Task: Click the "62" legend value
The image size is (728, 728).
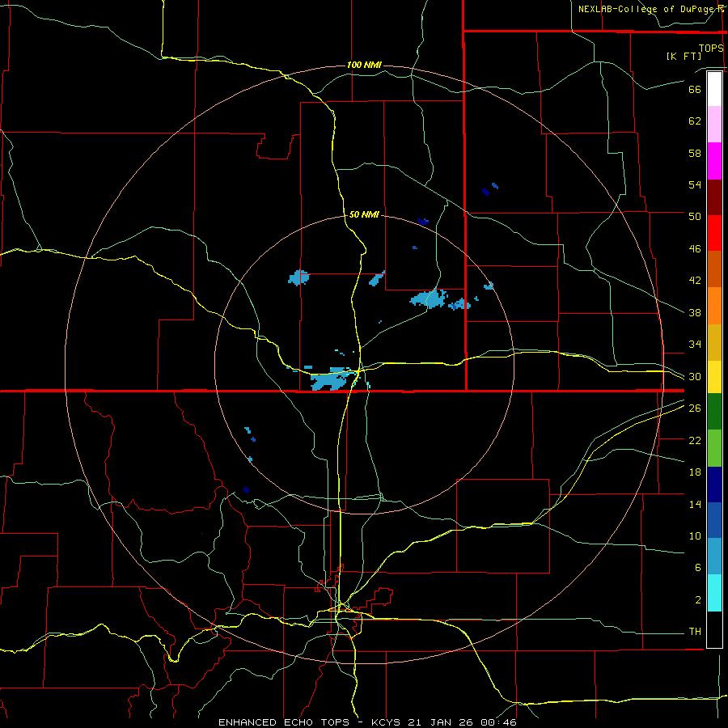Action: (x=695, y=121)
